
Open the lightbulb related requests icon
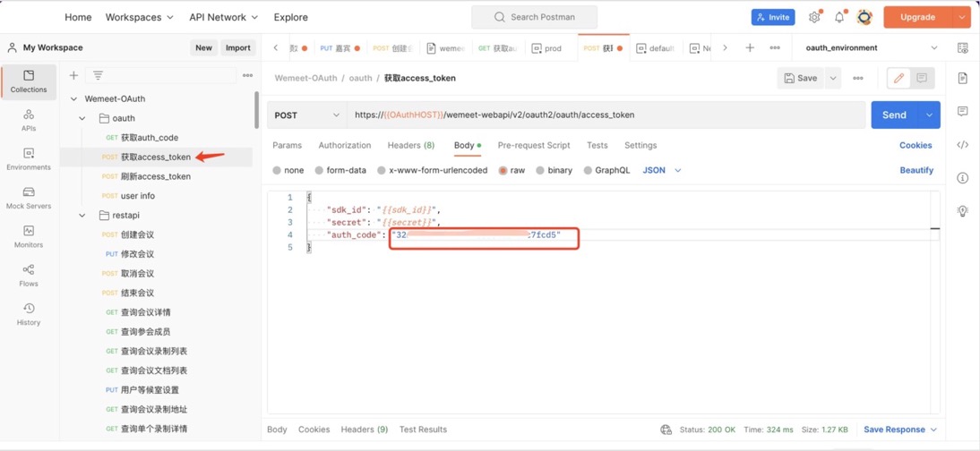[x=962, y=210]
